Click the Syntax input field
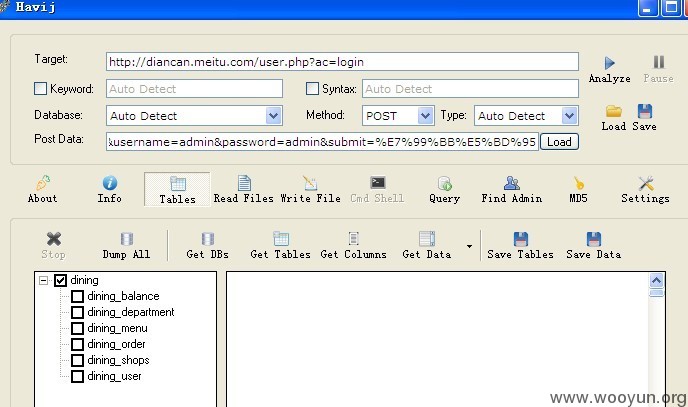Viewport: 688px width, 407px height. [470, 89]
